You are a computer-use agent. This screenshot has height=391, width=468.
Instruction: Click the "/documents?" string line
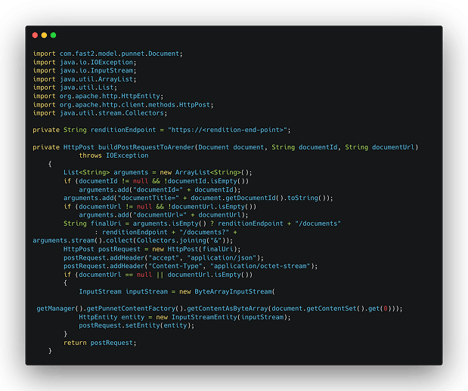(166, 232)
